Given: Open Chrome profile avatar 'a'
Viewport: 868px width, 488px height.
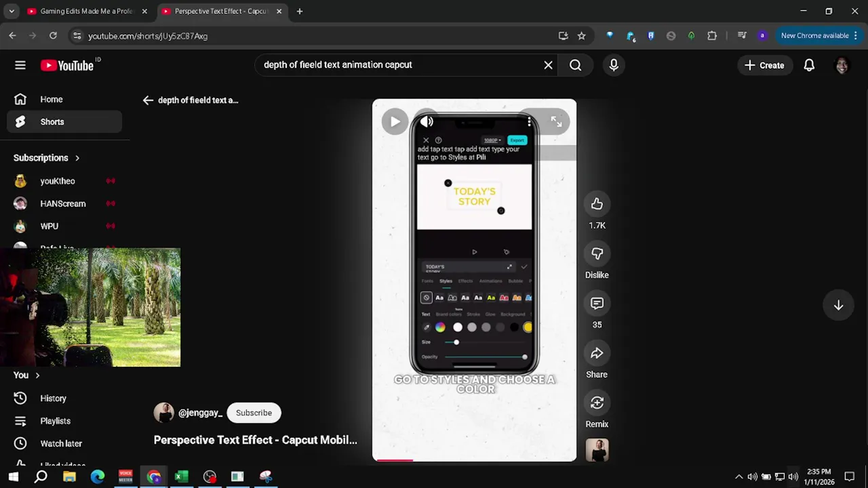Looking at the screenshot, I should pyautogui.click(x=762, y=36).
